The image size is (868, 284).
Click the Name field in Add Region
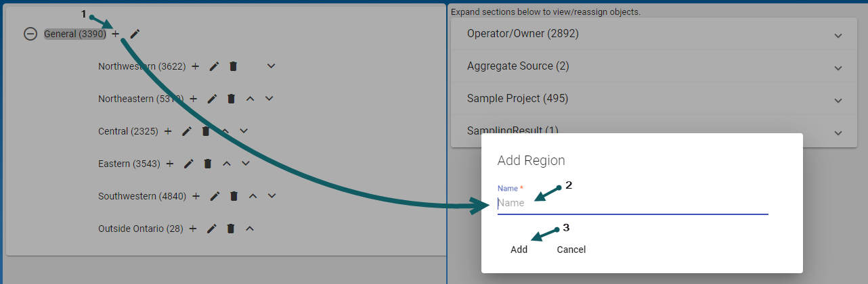(x=632, y=203)
